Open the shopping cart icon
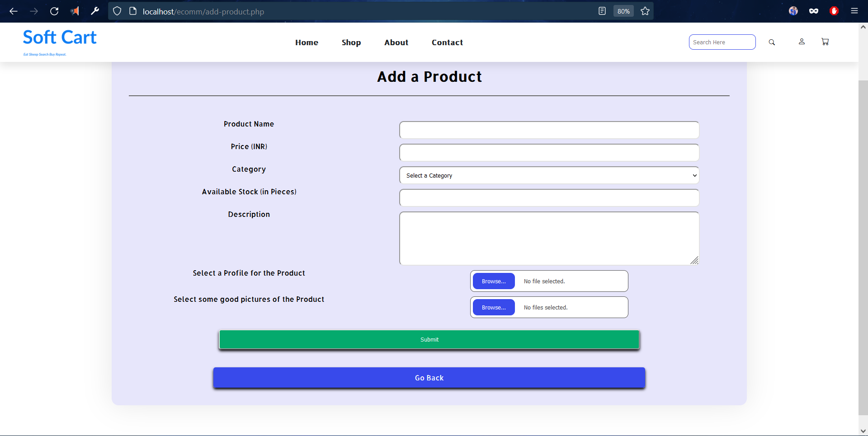This screenshot has width=868, height=436. [825, 42]
